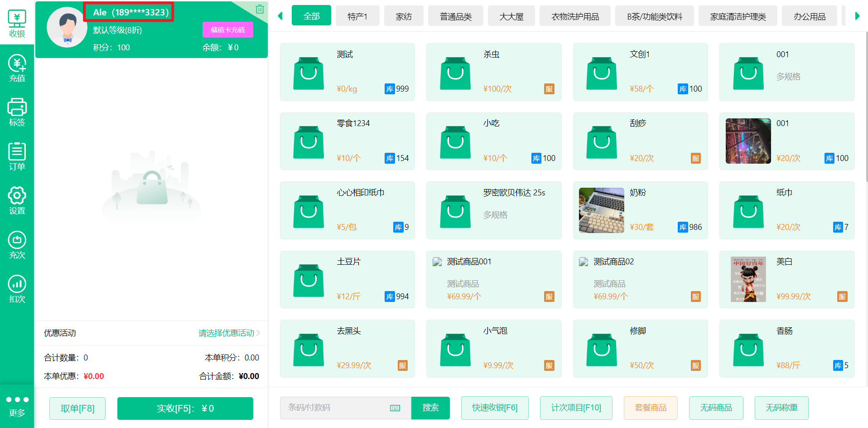Add the 美白 product with poster image
This screenshot has height=428, width=868.
(787, 279)
